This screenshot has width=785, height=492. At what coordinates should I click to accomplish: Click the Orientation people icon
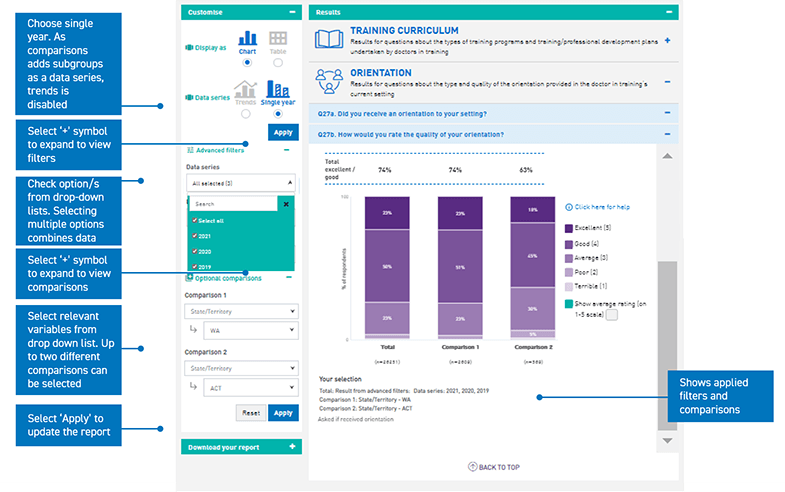tap(329, 79)
